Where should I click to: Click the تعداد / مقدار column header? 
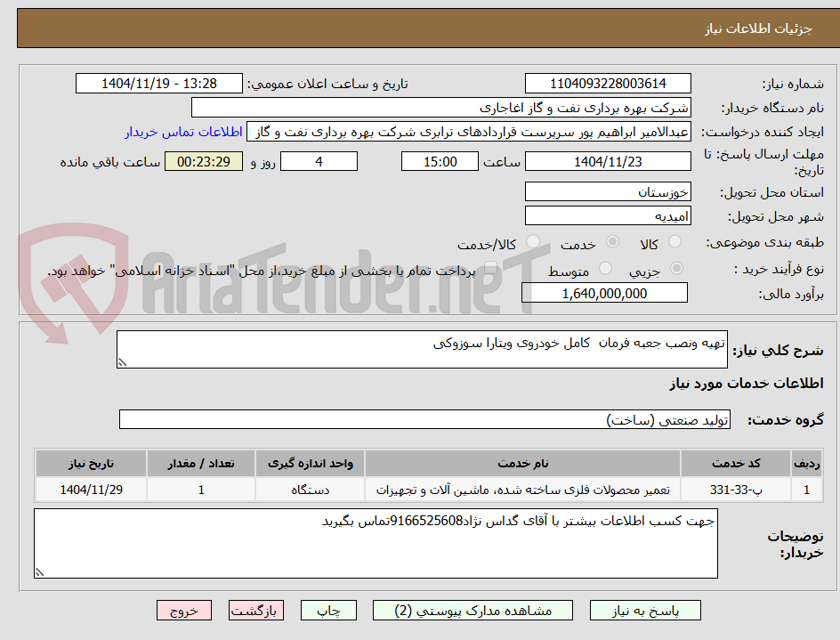coord(201,463)
